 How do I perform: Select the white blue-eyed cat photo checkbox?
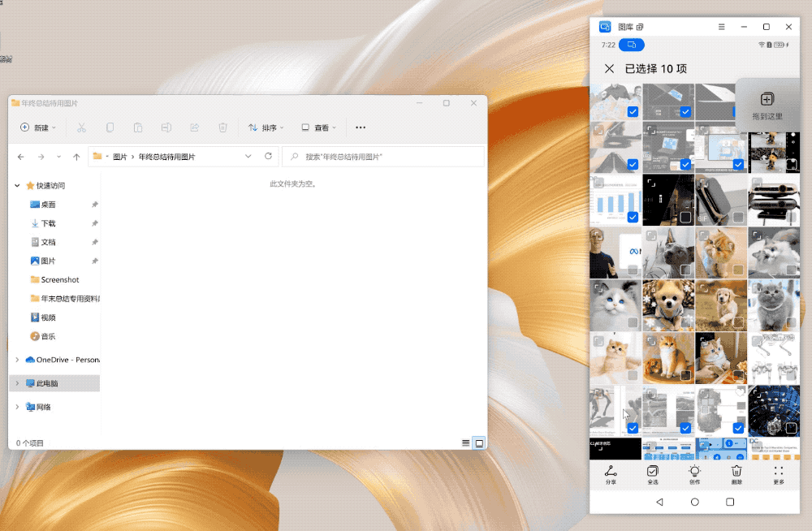(633, 322)
